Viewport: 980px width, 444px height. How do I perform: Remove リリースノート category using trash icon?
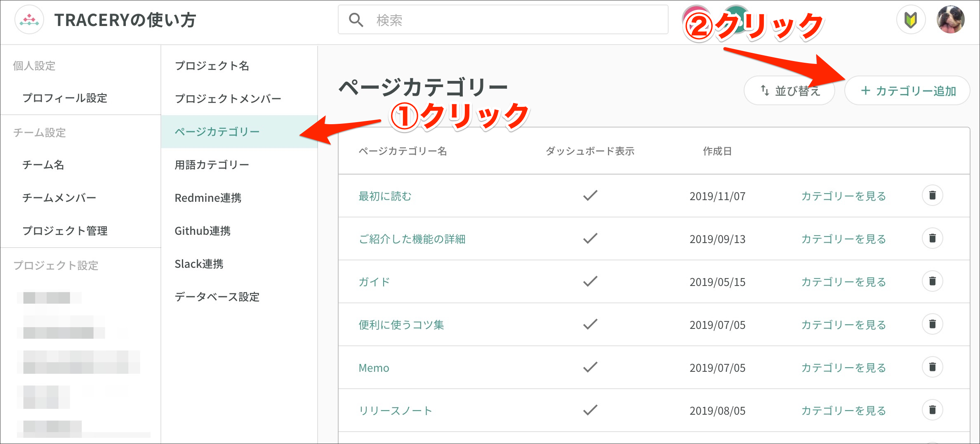click(x=932, y=410)
